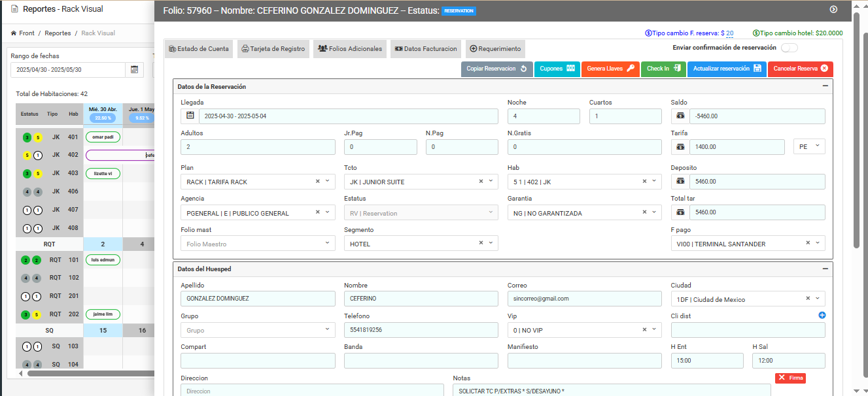Image resolution: width=868 pixels, height=396 pixels.
Task: Click the circular arrow icon at the folio header right
Action: point(833,9)
